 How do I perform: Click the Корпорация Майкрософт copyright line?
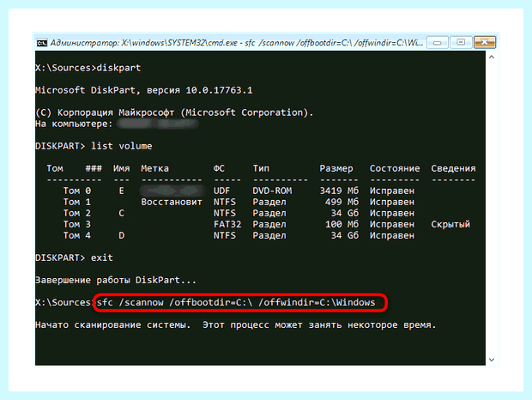174,112
